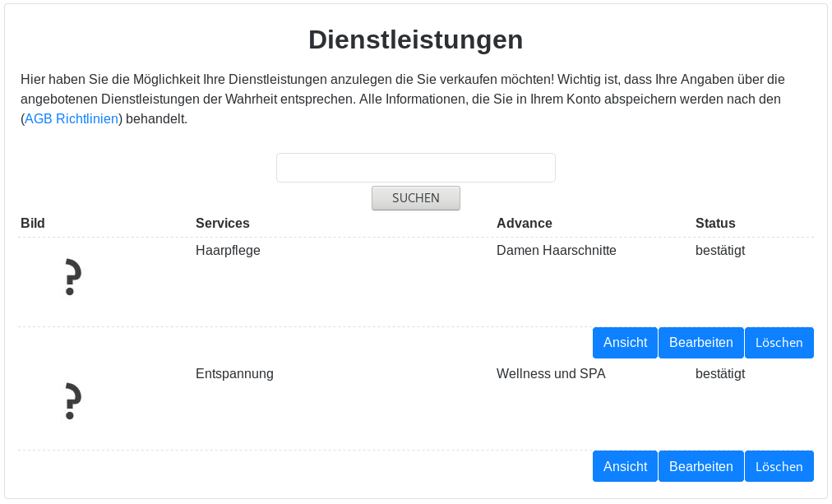This screenshot has width=832, height=504.
Task: Click the Status column header
Action: [x=715, y=223]
